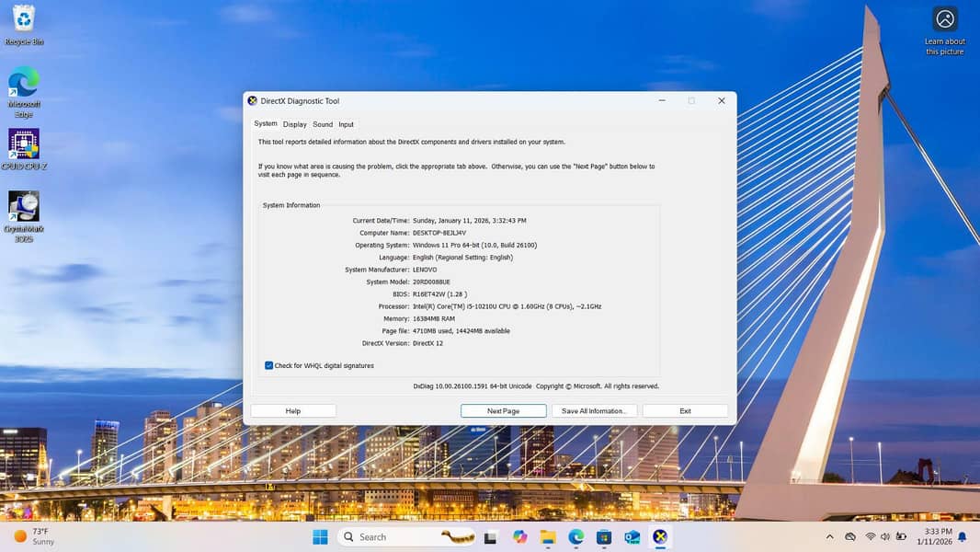Uncheck 'Check for WHQL digital signatures'

click(268, 365)
